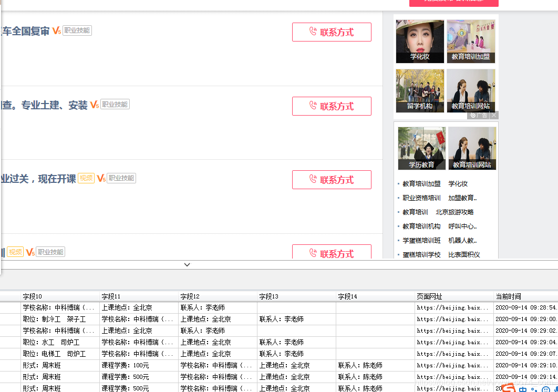Click V5 badge on 专业土建、安装 listing
558x392 pixels.
pos(94,105)
